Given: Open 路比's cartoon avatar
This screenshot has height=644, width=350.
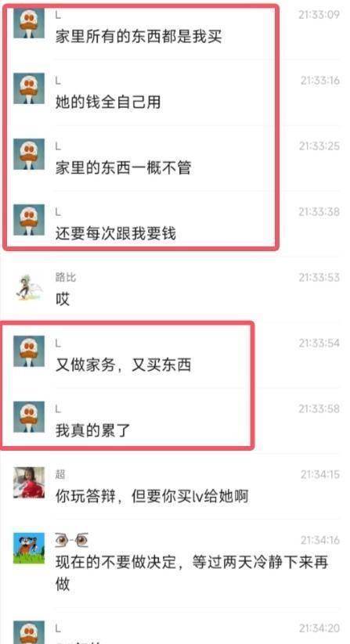Looking at the screenshot, I should (29, 286).
